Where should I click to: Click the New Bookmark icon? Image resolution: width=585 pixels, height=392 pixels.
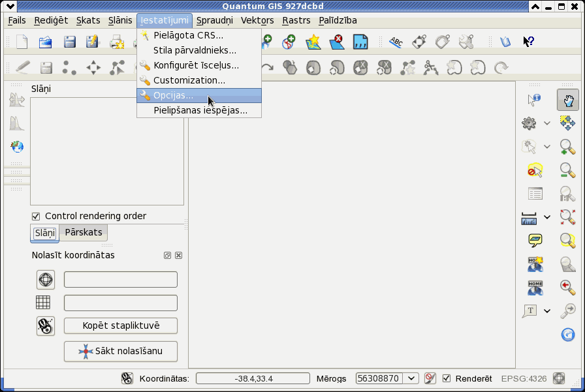[535, 264]
